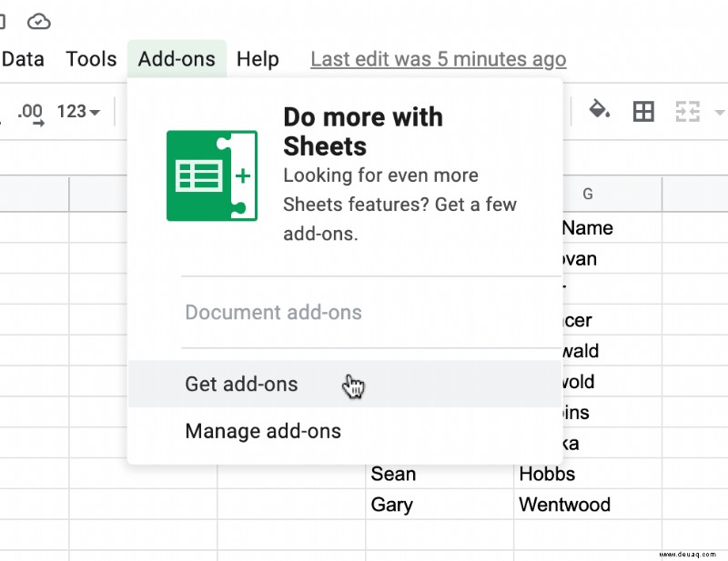The image size is (728, 561).
Task: Click the green Sheets add-on puzzle icon
Action: tap(212, 175)
